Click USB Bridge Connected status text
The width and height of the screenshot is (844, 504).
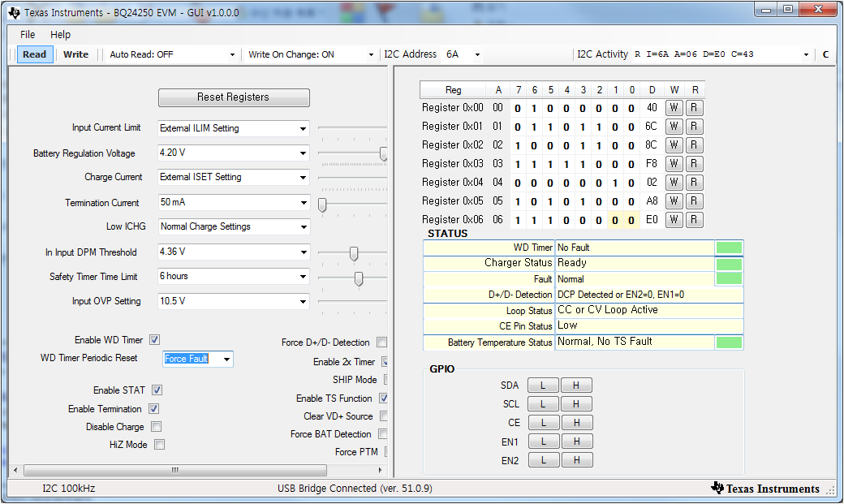355,489
